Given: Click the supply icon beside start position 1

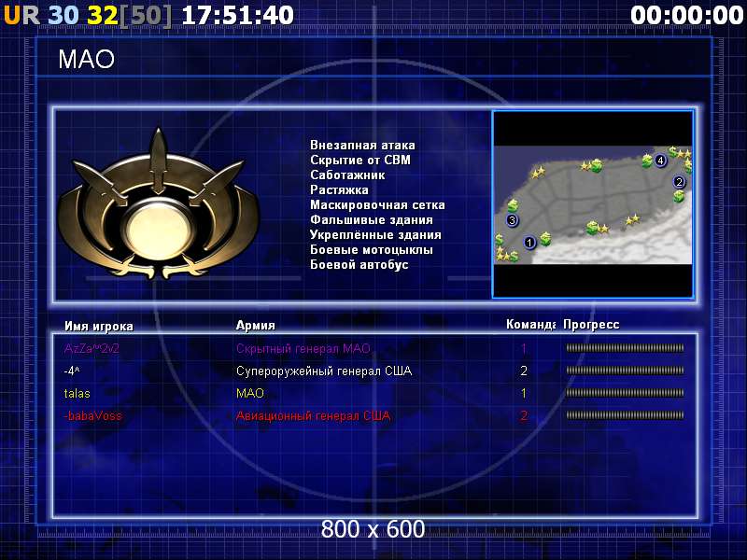Looking at the screenshot, I should [545, 238].
